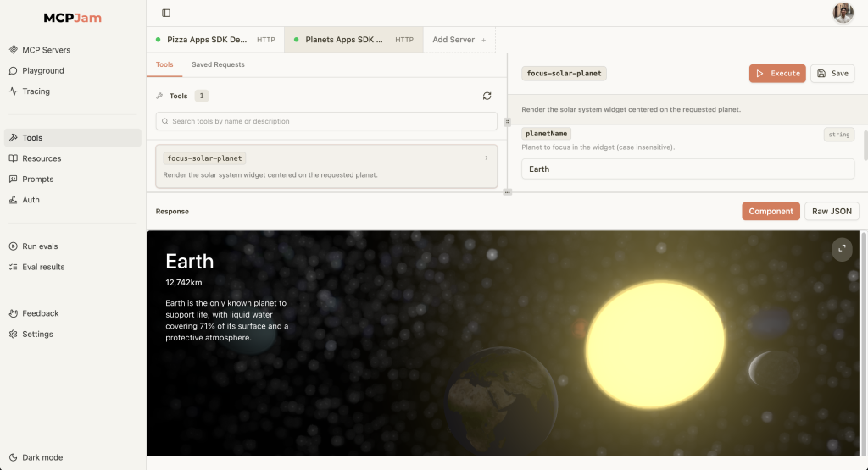Toggle the sidebar collapse icon
This screenshot has width=868, height=470.
pos(166,13)
